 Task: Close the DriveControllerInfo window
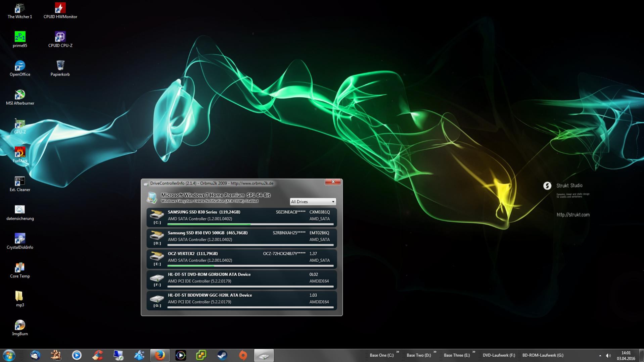[333, 182]
